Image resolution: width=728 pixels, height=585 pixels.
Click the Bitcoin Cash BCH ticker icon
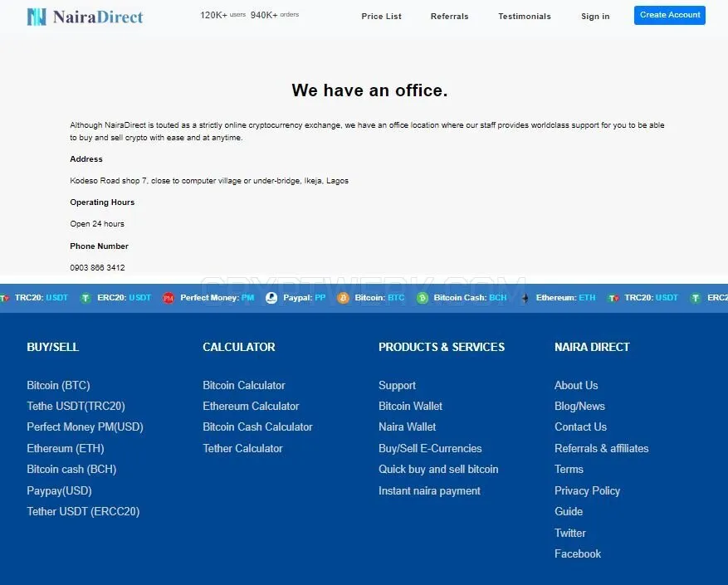[422, 298]
